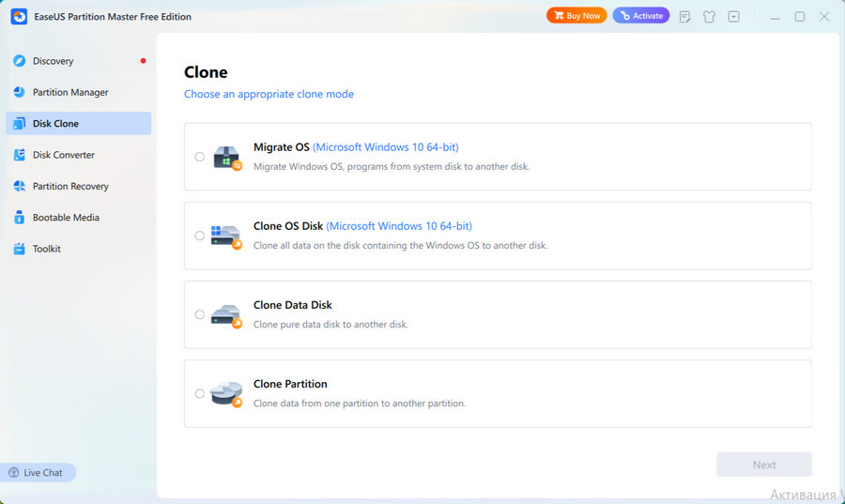This screenshot has height=504, width=845.
Task: Open the title bar dropdown menu icon
Action: (x=733, y=17)
